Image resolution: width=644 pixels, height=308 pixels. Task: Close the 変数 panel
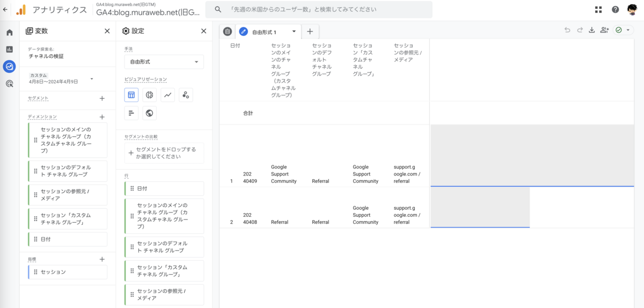coord(107,31)
